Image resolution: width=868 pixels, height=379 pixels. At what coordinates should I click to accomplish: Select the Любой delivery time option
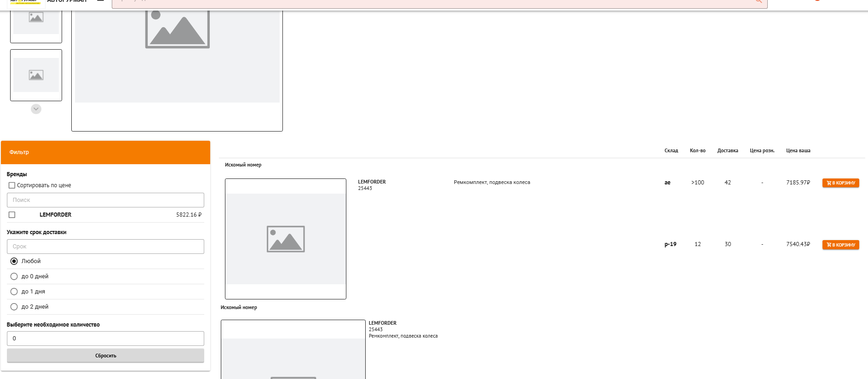14,261
